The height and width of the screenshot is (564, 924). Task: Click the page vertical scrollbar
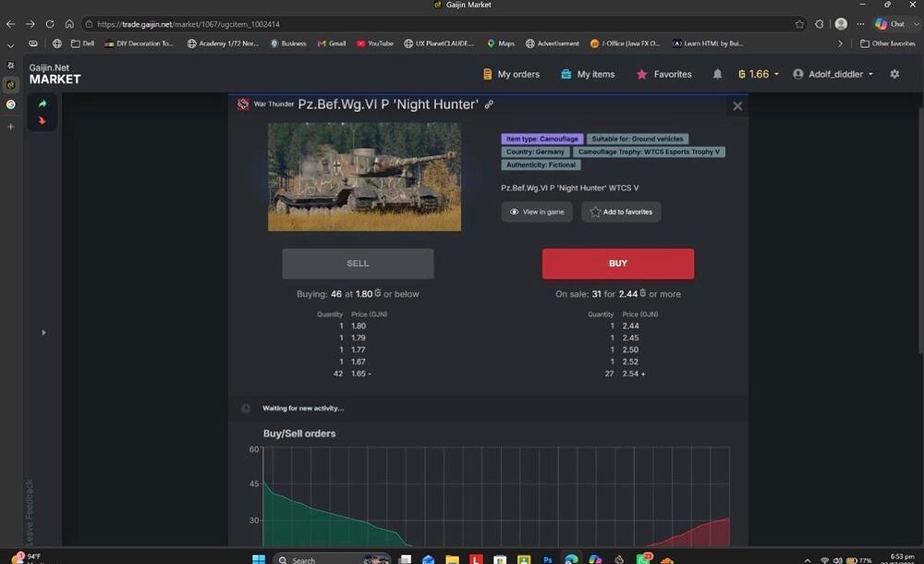(x=920, y=230)
